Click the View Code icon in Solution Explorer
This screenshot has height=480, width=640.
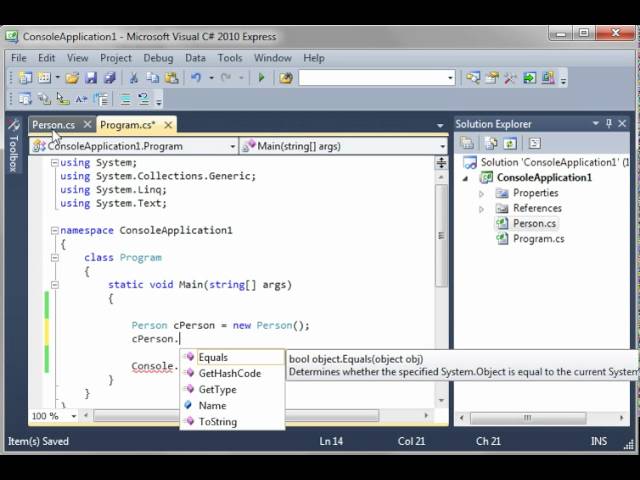[534, 143]
